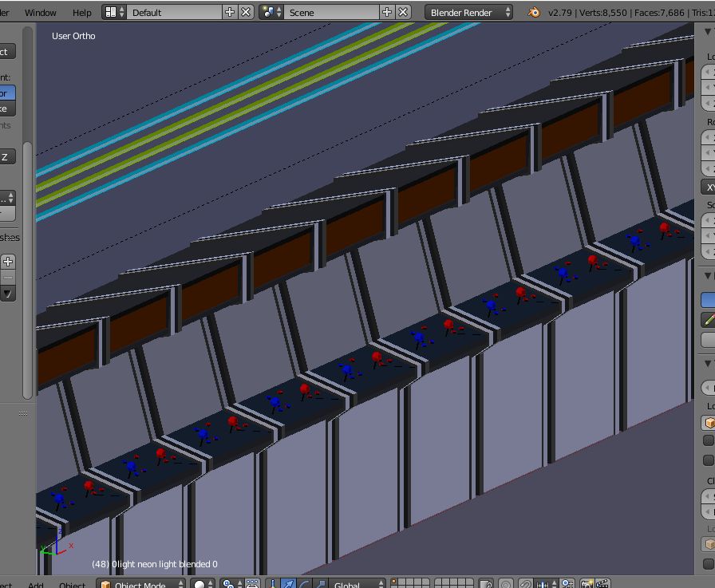This screenshot has width=715, height=588.
Task: Click the first Rotation field in properties
Action: click(x=708, y=137)
